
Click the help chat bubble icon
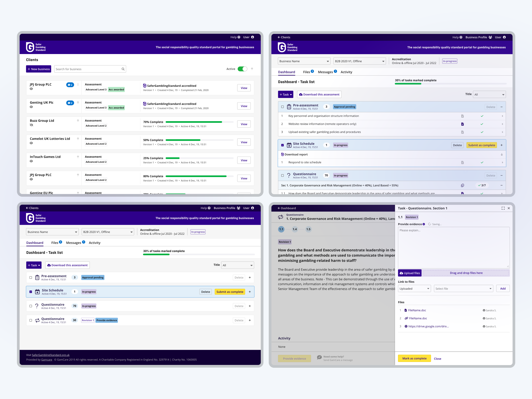[x=319, y=357]
